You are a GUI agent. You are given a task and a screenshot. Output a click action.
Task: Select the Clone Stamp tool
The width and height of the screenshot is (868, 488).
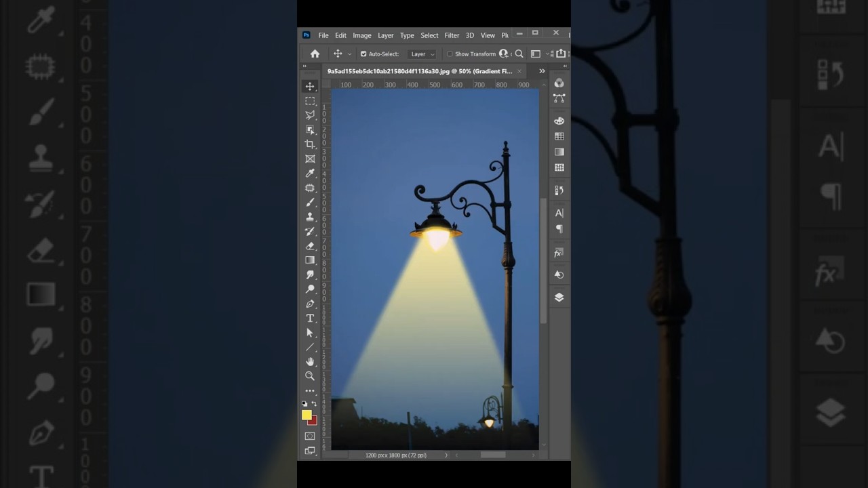tap(310, 217)
